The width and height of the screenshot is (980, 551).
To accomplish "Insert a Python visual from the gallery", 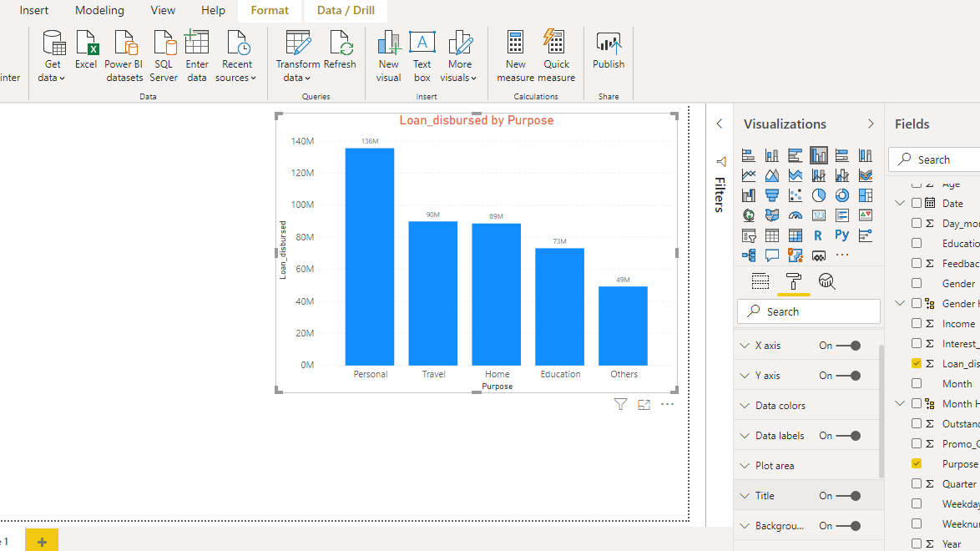I will point(842,235).
